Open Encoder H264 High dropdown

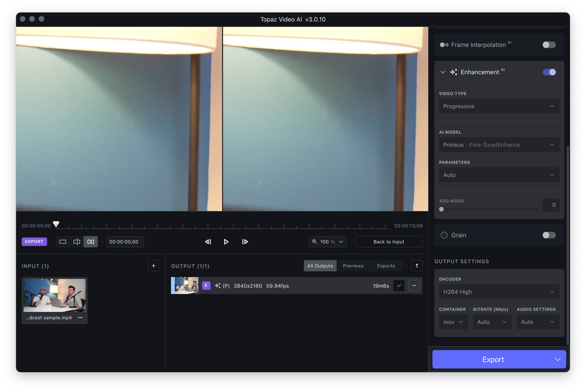coord(499,292)
